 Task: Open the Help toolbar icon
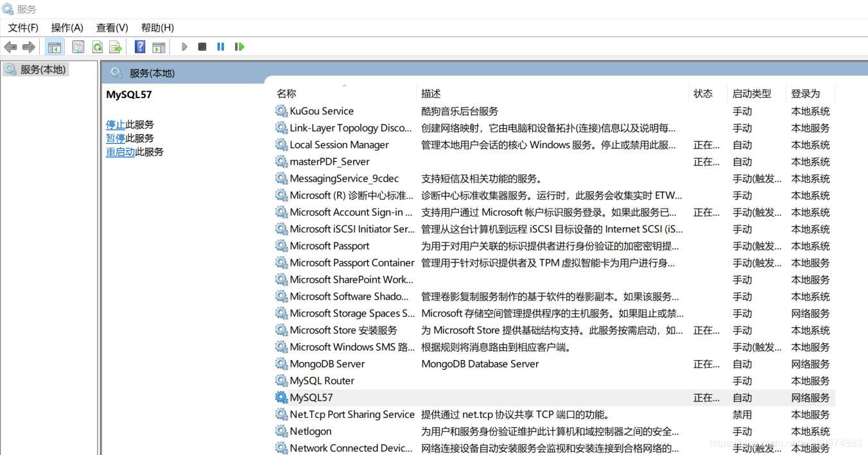(140, 47)
